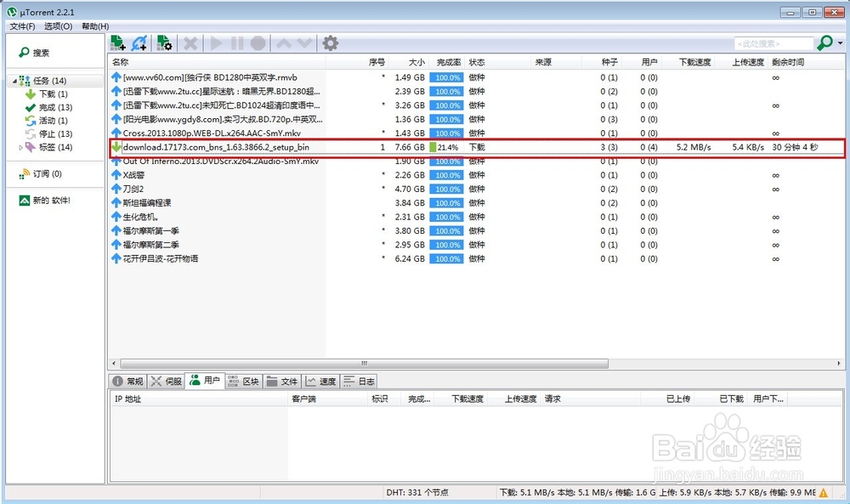Switch to the 常规 tab
The height and width of the screenshot is (504, 850).
pos(128,381)
